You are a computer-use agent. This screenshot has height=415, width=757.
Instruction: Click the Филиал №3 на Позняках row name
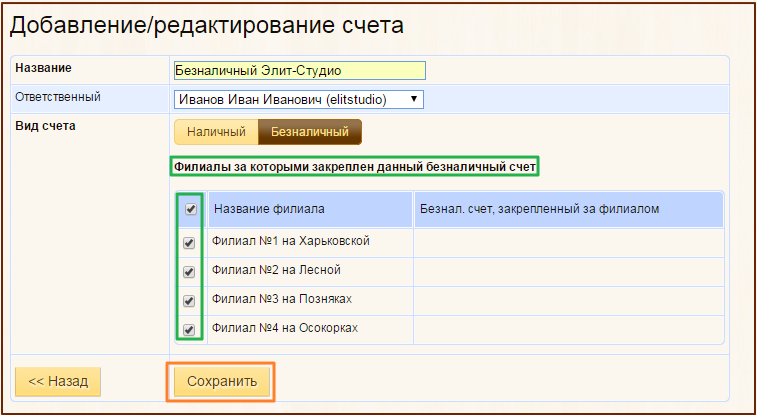tap(282, 299)
